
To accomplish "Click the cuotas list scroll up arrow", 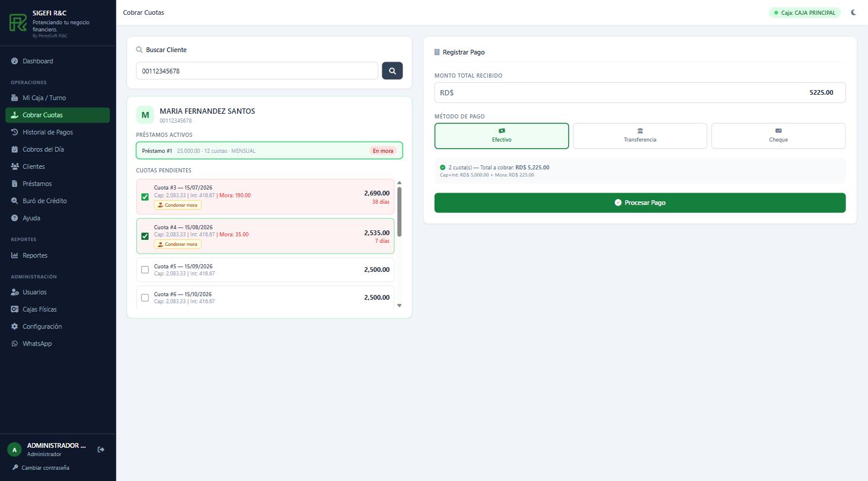I will click(x=399, y=182).
